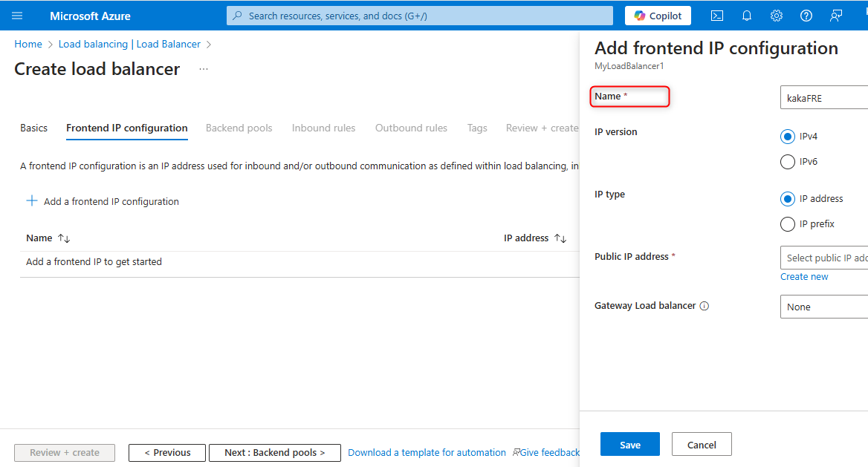Open the top bar feedback icon

[x=836, y=16]
